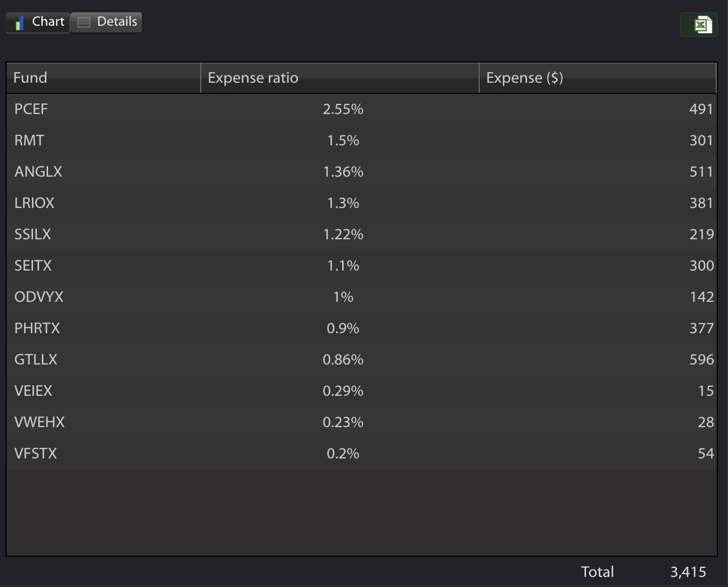
Task: Select the SSILX fund row
Action: pos(362,234)
